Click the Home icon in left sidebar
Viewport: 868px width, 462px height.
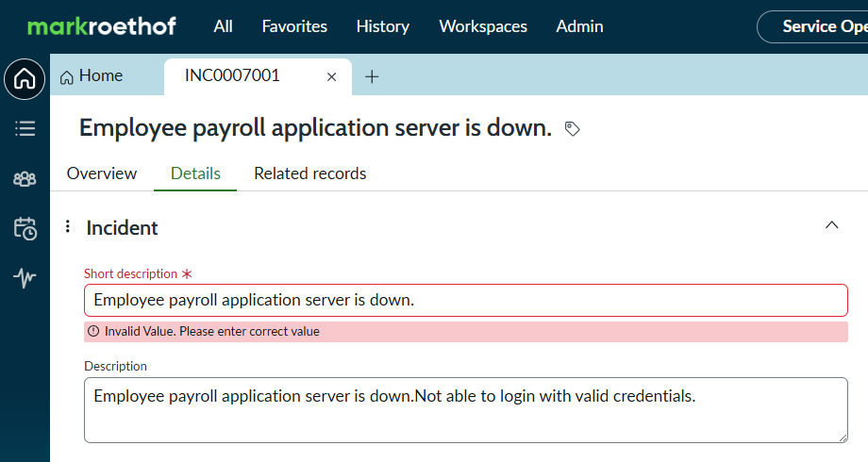coord(25,79)
